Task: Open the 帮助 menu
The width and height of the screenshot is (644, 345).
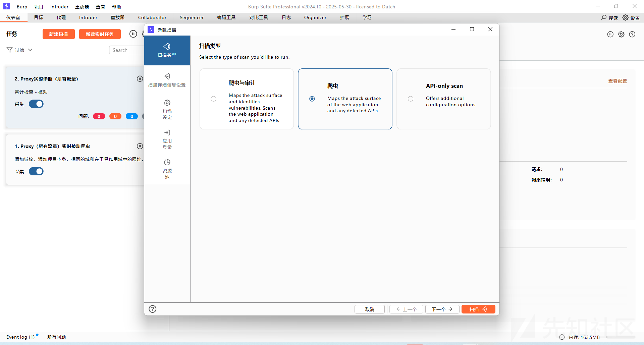Action: tap(116, 7)
